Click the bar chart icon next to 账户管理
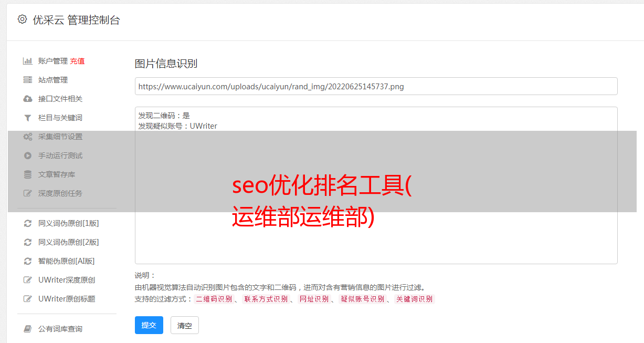The height and width of the screenshot is (343, 644). (28, 61)
